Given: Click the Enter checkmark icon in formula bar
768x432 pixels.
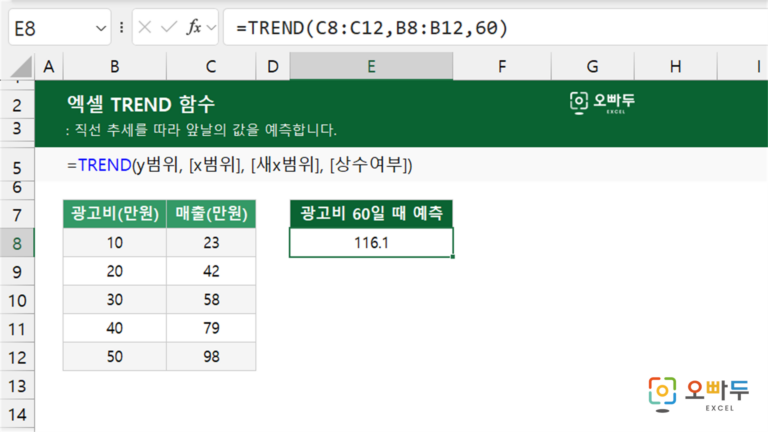Looking at the screenshot, I should pyautogui.click(x=169, y=27).
